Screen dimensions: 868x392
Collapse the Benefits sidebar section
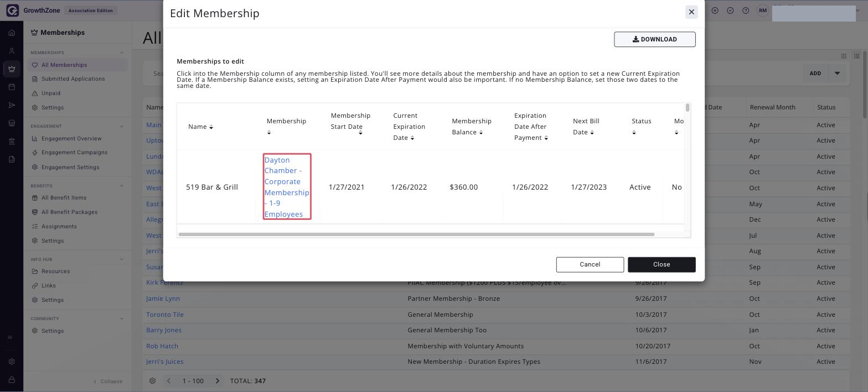(122, 186)
